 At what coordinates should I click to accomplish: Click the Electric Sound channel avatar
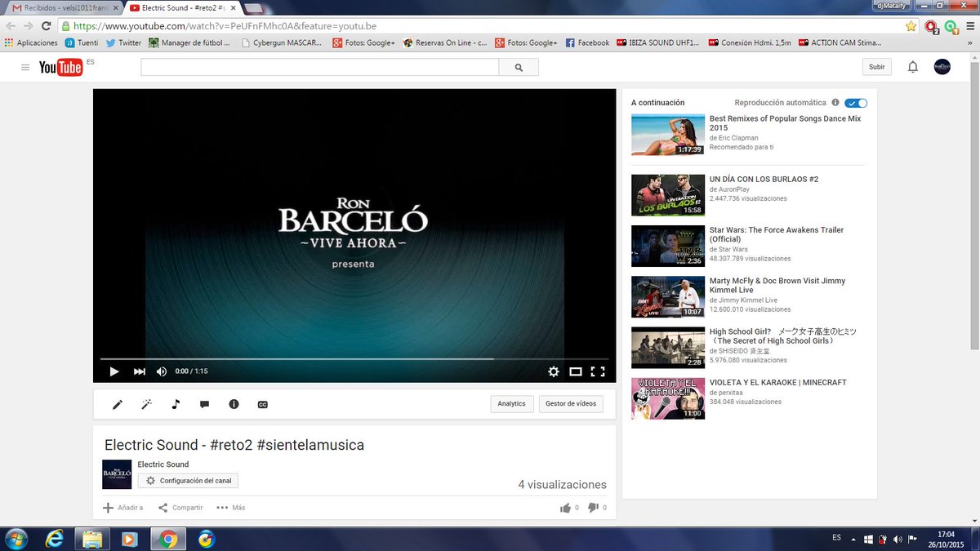117,474
